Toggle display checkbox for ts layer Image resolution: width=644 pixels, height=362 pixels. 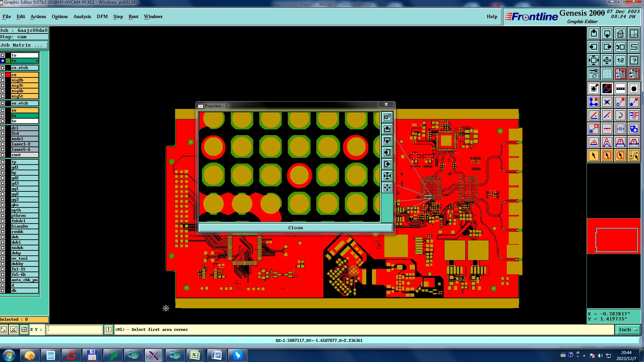point(3,61)
